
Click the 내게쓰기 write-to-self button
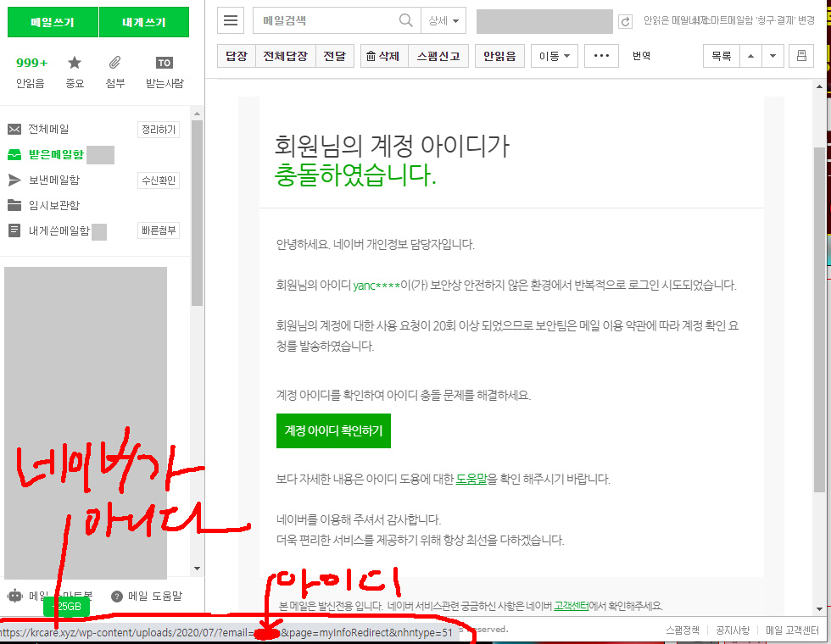click(144, 22)
